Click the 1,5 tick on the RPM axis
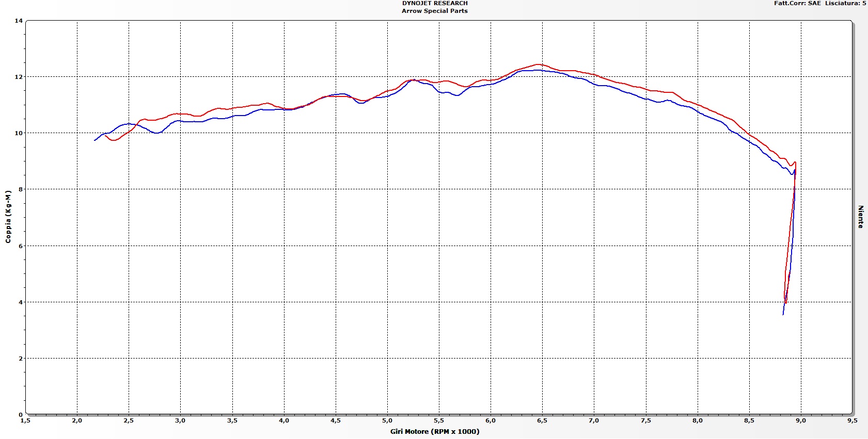 coord(25,420)
